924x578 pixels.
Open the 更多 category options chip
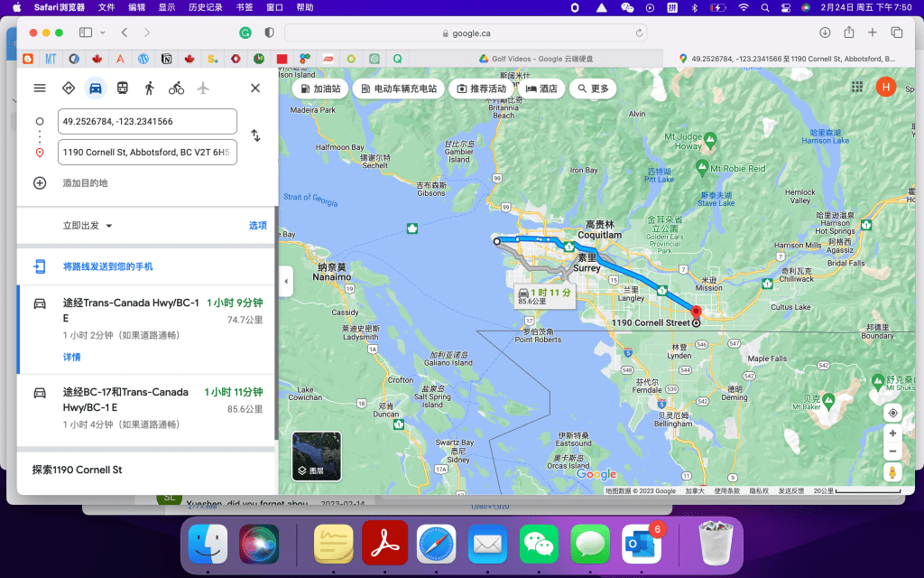(x=594, y=89)
